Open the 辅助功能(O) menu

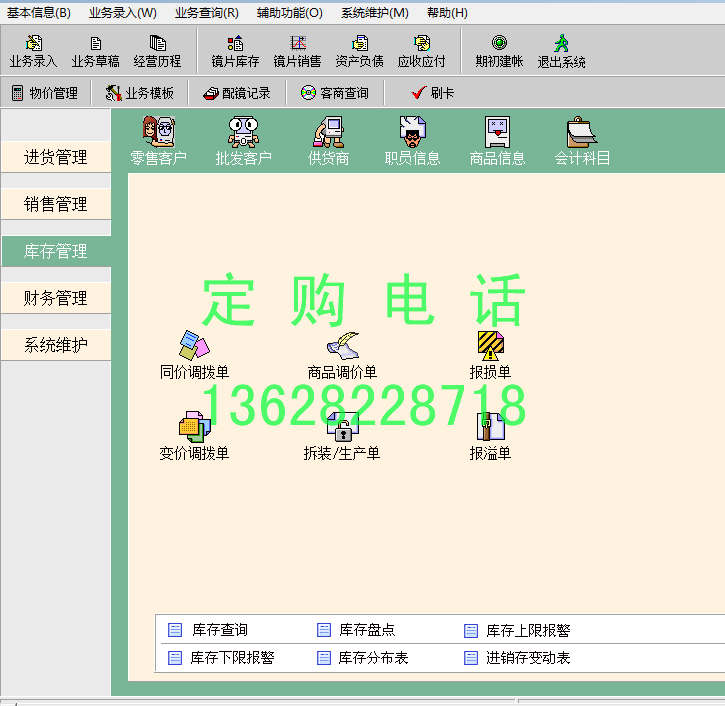click(289, 12)
